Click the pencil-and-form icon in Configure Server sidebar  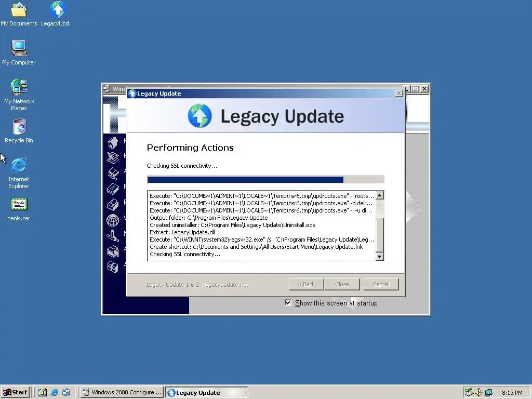click(113, 158)
